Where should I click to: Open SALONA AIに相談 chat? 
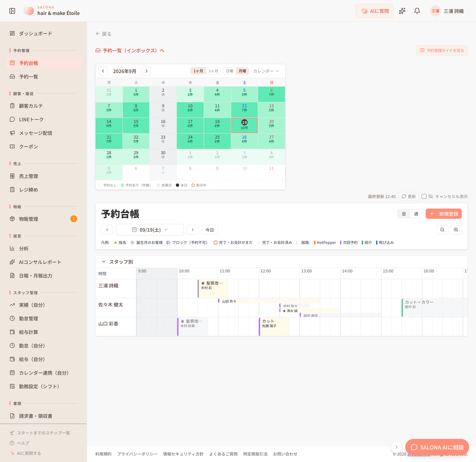437,447
